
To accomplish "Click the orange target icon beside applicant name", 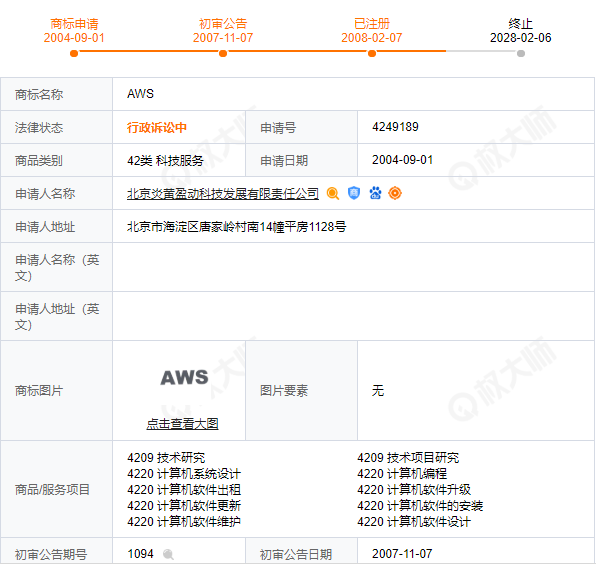I will (x=395, y=193).
